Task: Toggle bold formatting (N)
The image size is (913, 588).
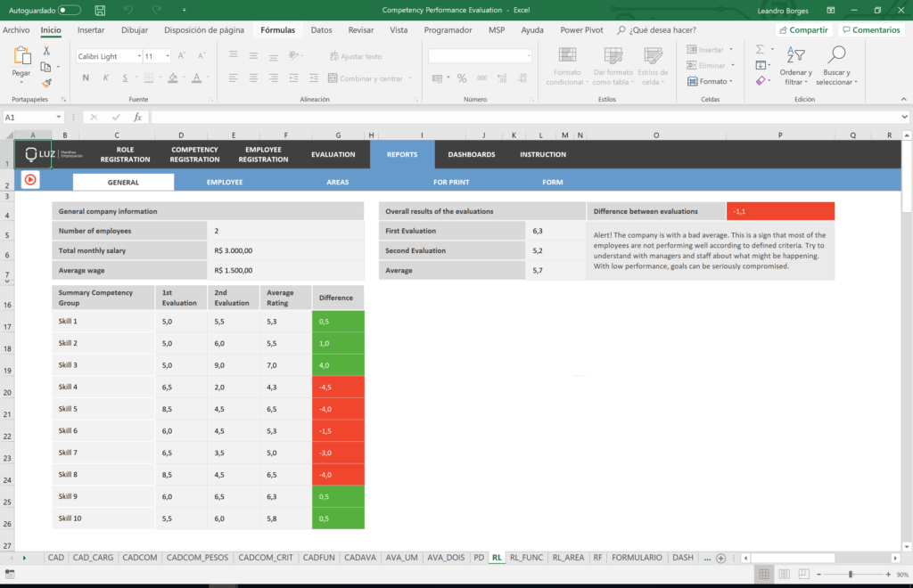Action: [x=84, y=78]
